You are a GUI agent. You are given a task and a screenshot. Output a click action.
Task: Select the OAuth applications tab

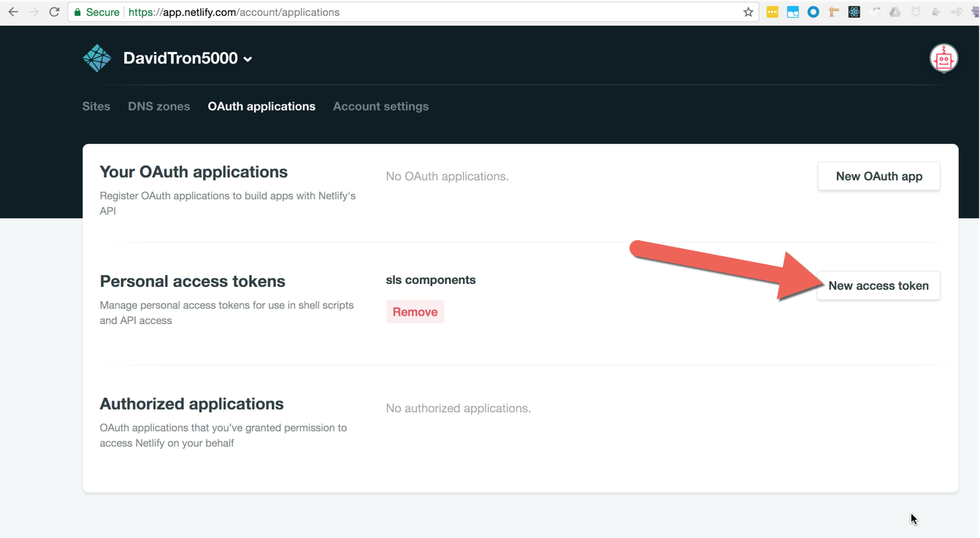click(x=261, y=107)
